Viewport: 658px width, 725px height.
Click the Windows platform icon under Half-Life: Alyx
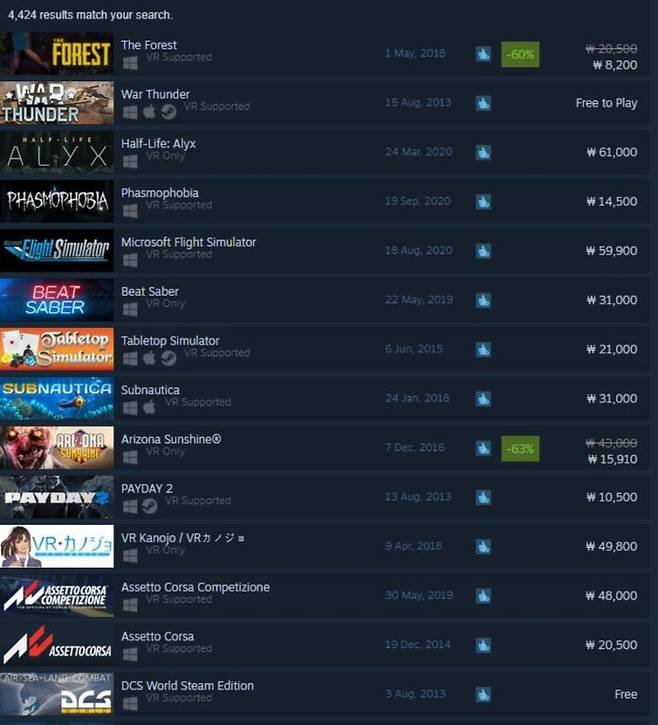coord(130,161)
